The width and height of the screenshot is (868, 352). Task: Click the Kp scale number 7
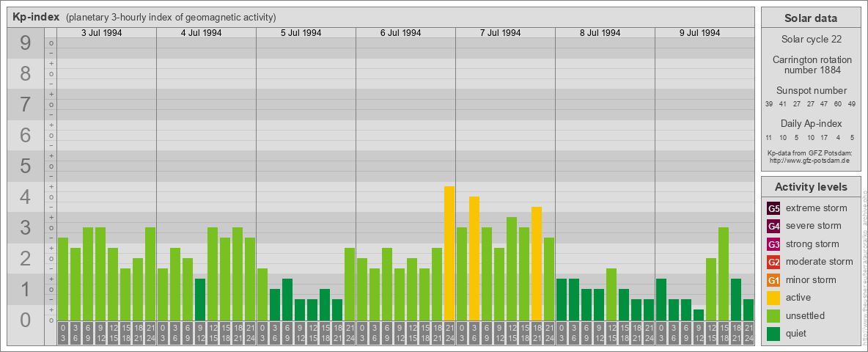click(26, 105)
